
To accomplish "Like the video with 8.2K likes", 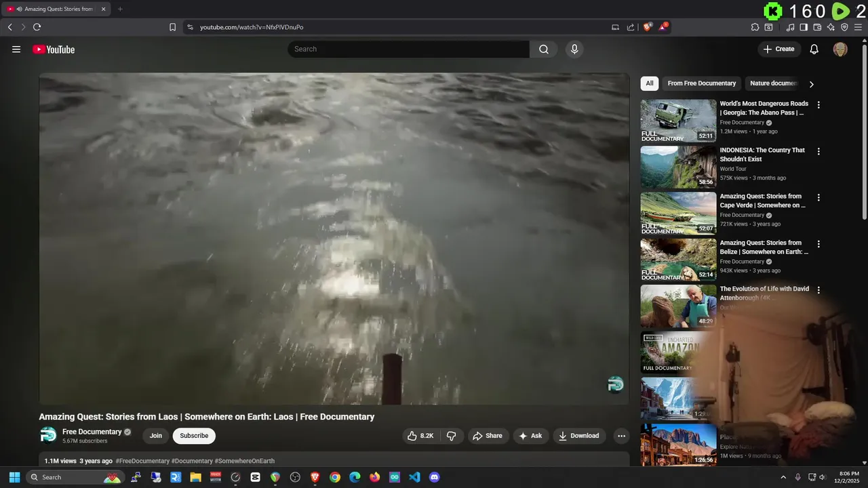I will [420, 436].
